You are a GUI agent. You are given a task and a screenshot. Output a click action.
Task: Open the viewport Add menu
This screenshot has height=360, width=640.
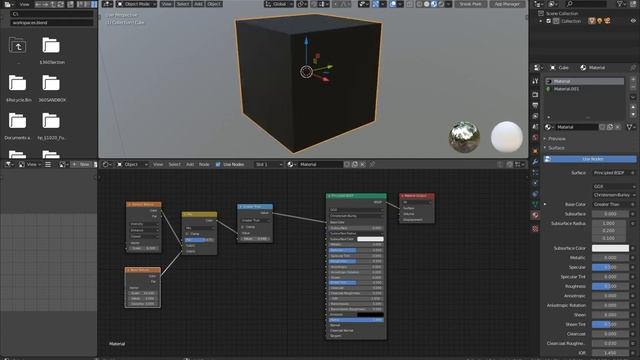(198, 4)
